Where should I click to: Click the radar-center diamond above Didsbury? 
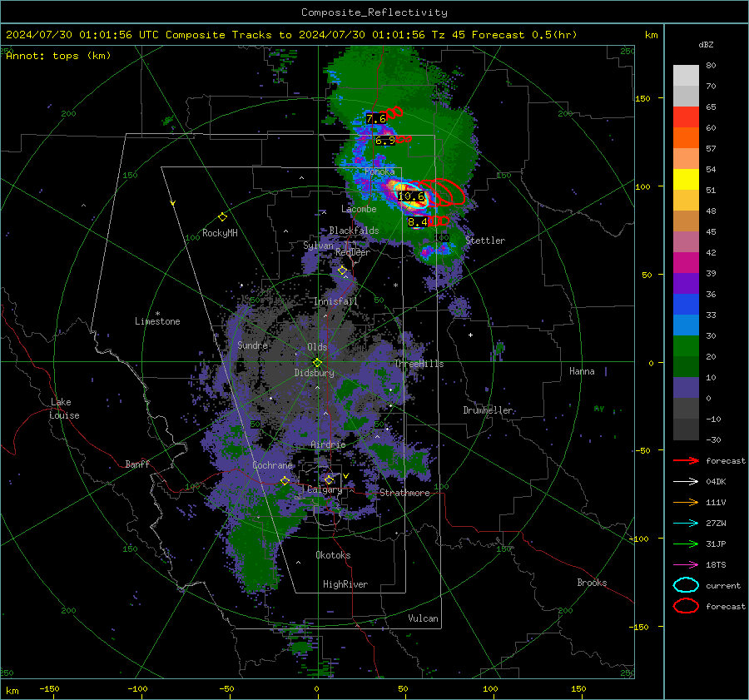point(317,362)
